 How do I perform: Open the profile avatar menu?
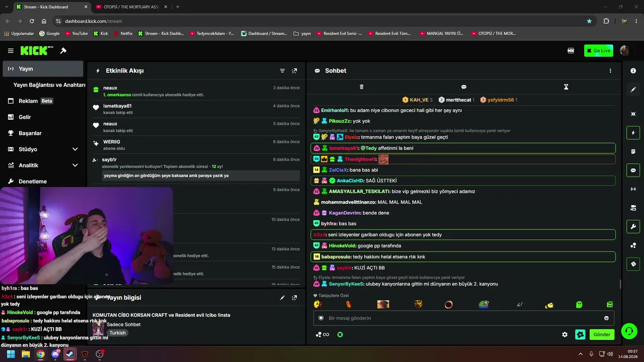click(x=624, y=51)
